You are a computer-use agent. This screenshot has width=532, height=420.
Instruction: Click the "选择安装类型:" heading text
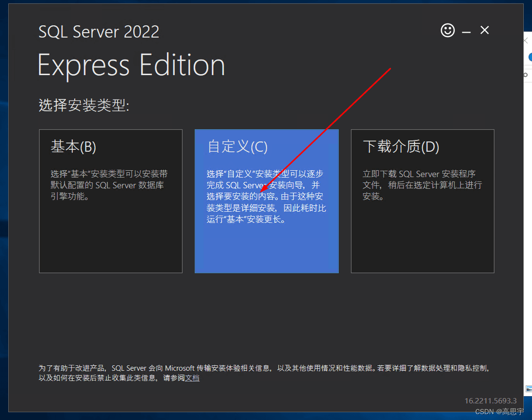(x=84, y=105)
